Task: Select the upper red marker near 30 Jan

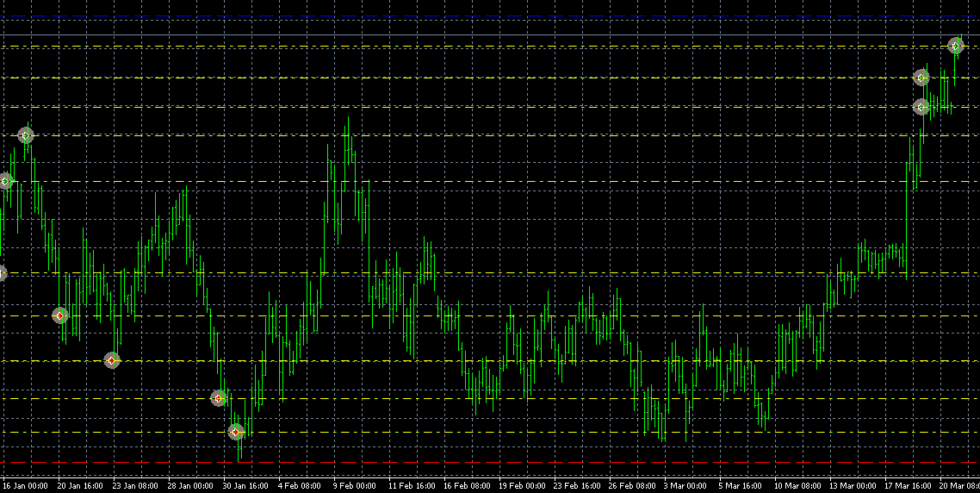Action: tap(218, 398)
